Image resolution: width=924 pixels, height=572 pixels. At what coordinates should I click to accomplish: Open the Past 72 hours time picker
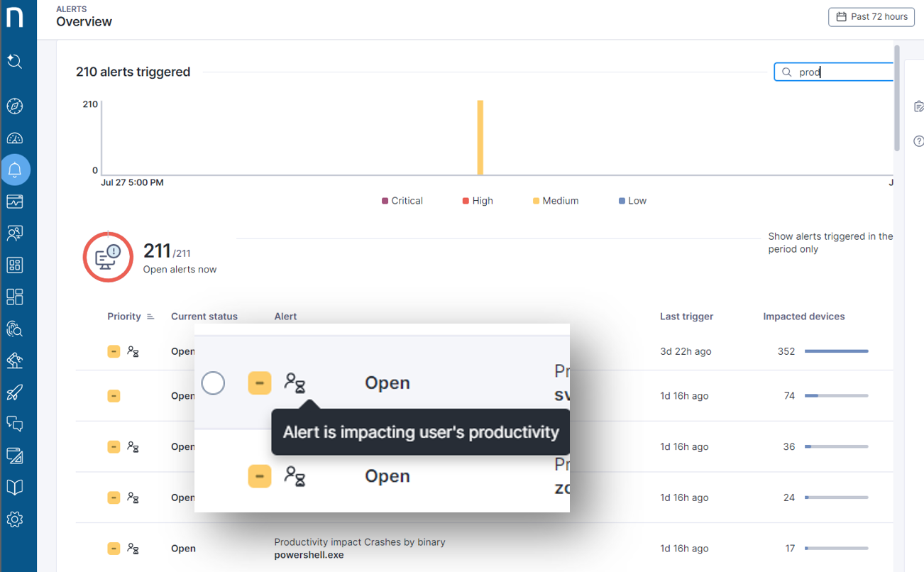(x=871, y=17)
